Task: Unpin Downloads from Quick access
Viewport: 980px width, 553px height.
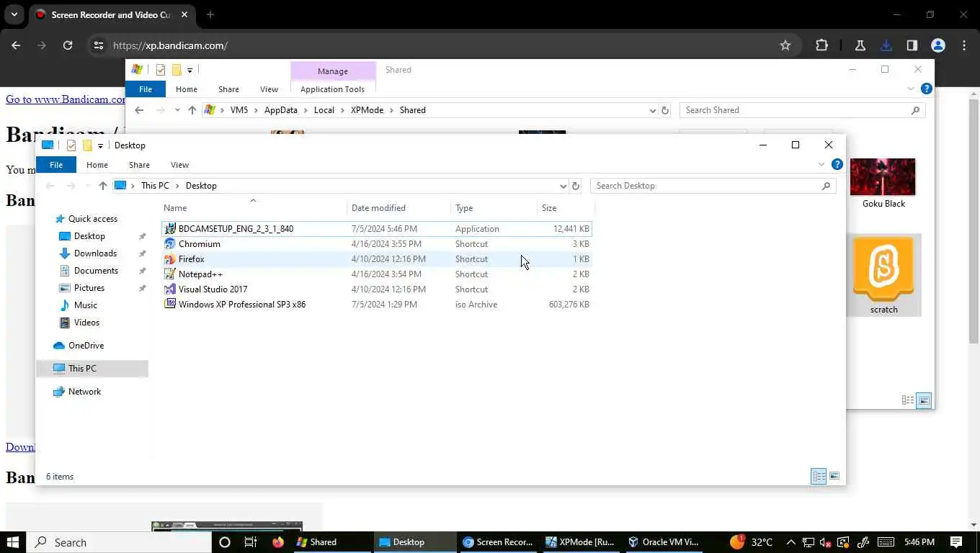Action: point(142,253)
